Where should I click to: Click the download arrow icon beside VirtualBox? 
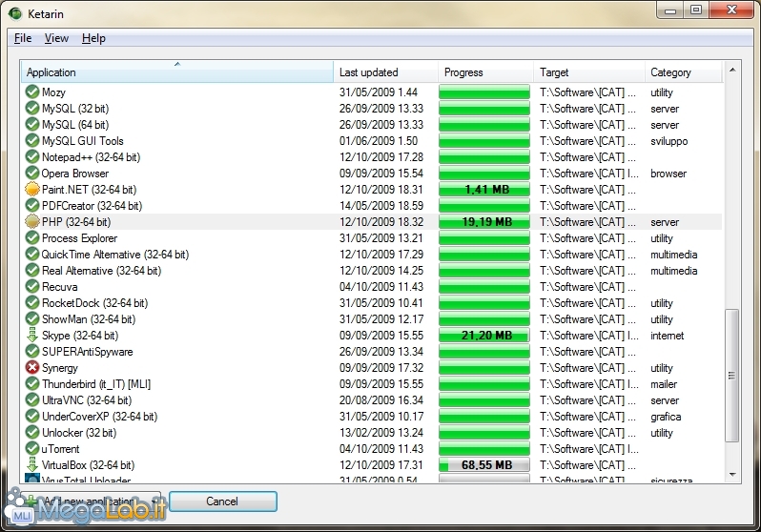[x=32, y=465]
